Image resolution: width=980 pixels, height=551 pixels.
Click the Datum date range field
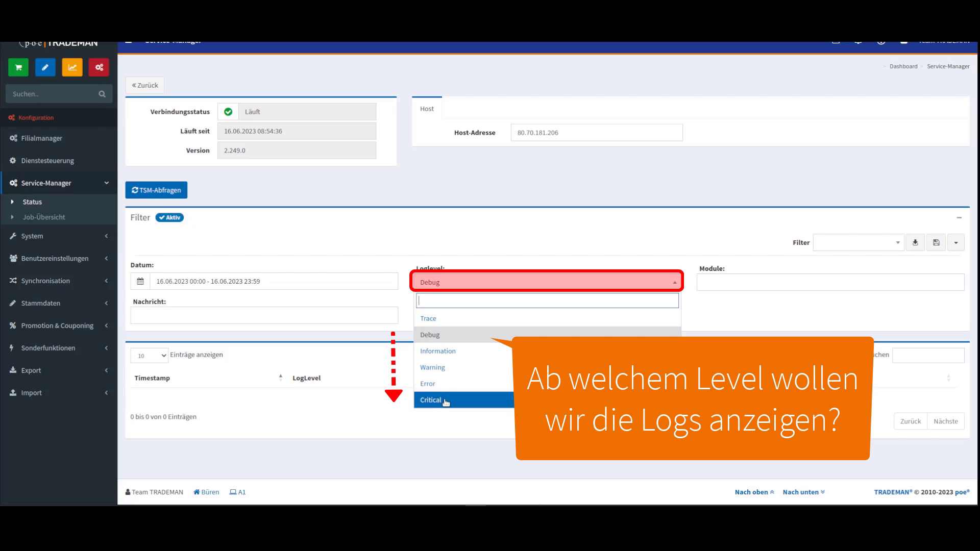[274, 281]
